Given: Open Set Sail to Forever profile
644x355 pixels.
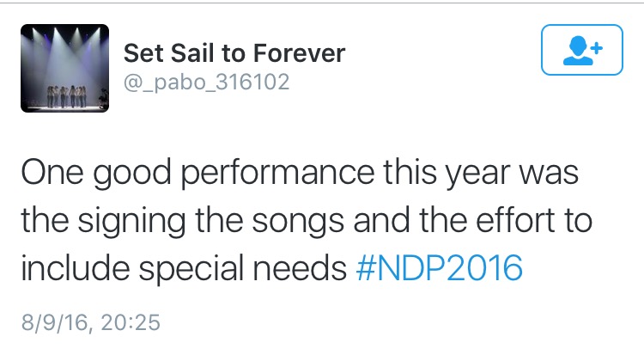Looking at the screenshot, I should (234, 53).
